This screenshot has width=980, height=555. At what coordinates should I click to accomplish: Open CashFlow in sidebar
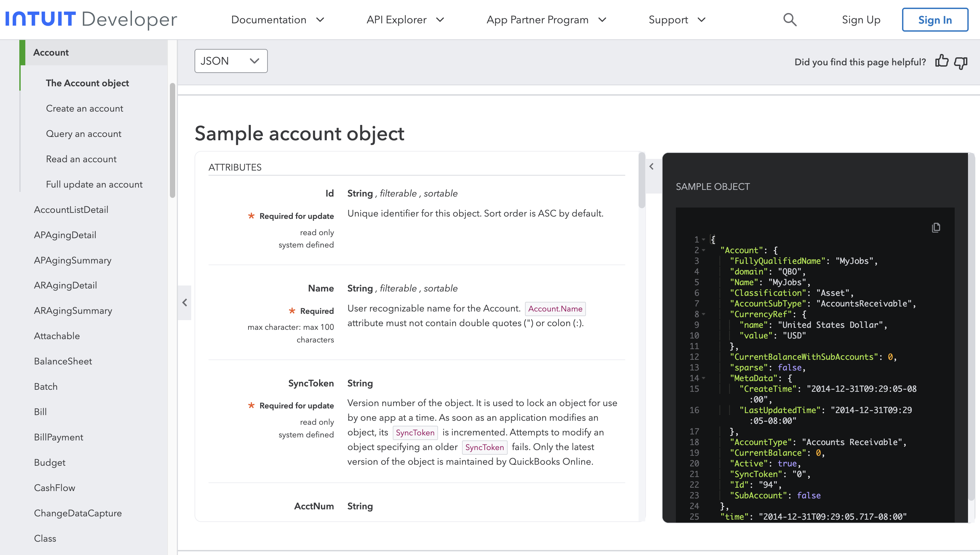(x=55, y=488)
